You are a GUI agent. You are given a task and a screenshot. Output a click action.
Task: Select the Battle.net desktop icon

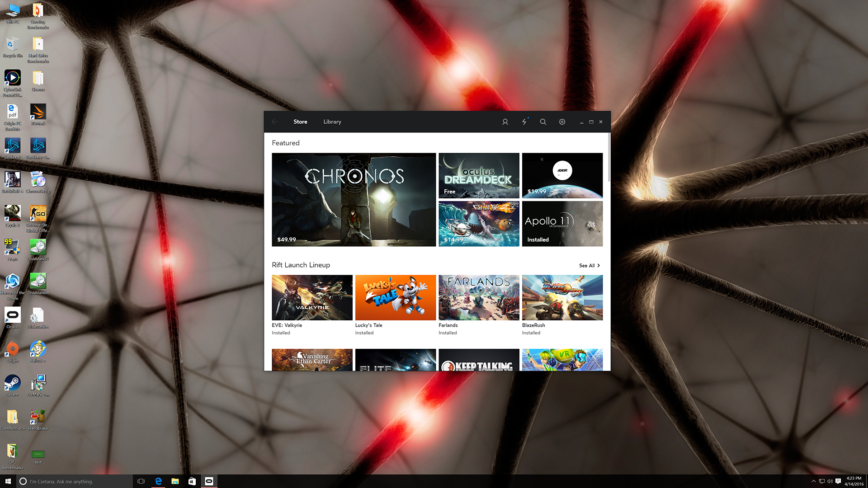pos(13,149)
